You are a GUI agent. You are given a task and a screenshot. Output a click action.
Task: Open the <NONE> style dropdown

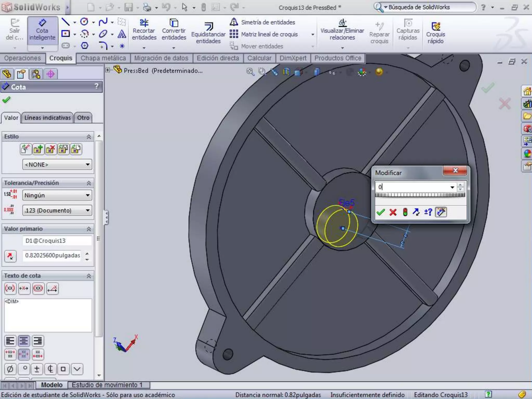57,164
